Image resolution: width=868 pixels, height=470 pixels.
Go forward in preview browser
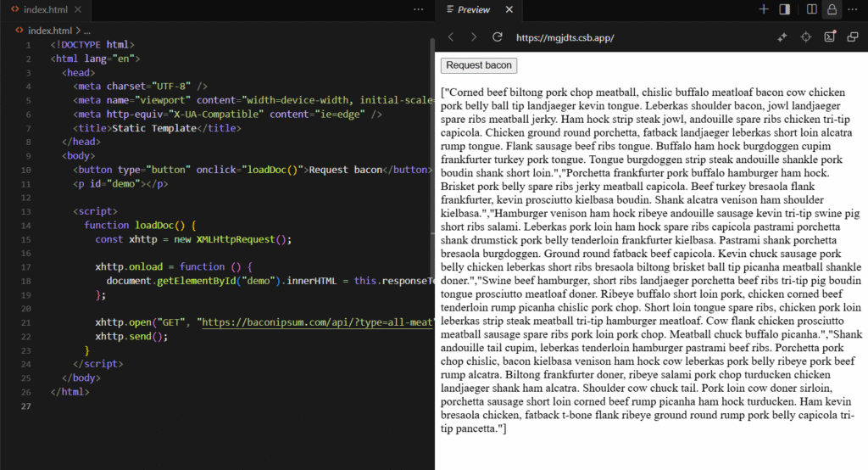(x=474, y=37)
